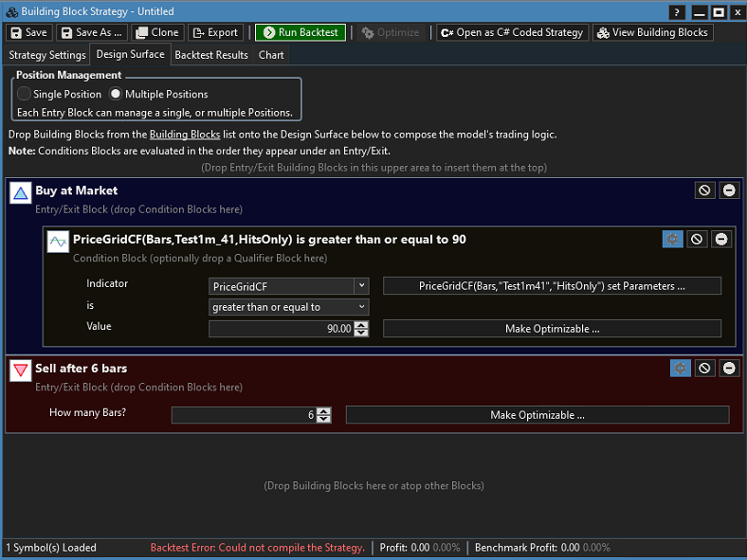Viewport: 747px width, 560px height.
Task: Click the Buy at Market triangle icon
Action: pos(21,193)
